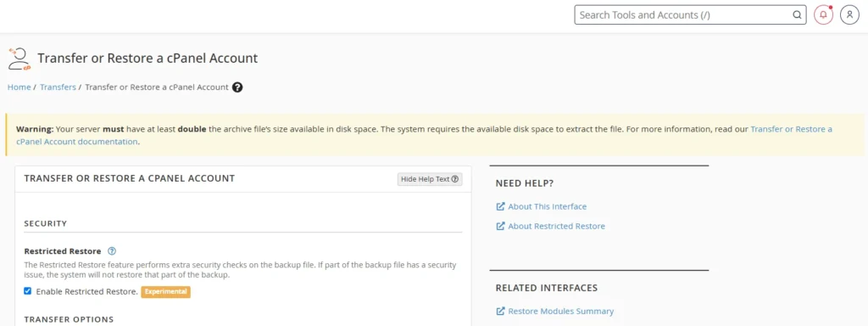Screen dimensions: 868x326
Task: Open the About Restricted Restore link
Action: click(556, 226)
